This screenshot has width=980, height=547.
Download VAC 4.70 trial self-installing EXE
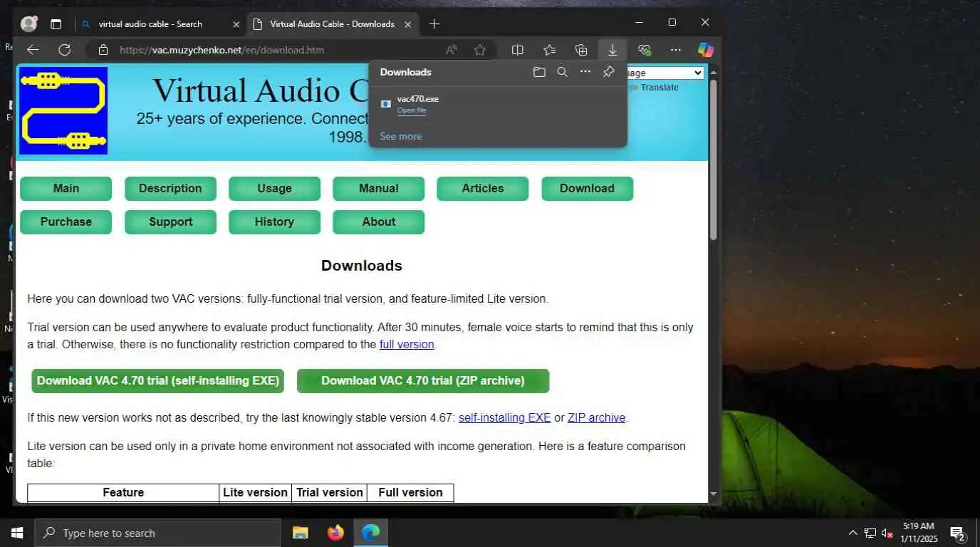pos(157,381)
